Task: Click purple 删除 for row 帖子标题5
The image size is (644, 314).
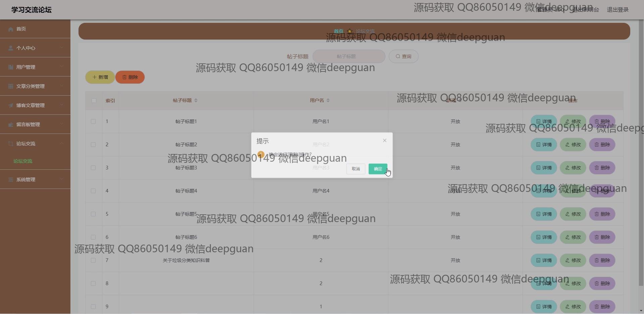Action: coord(602,214)
